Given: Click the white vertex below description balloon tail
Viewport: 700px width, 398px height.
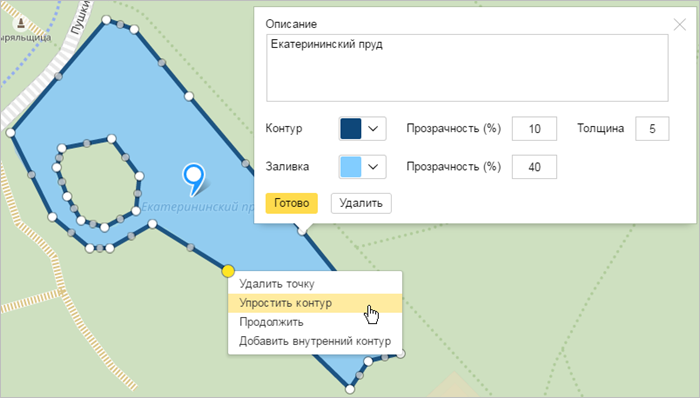Looking at the screenshot, I should coord(302,231).
